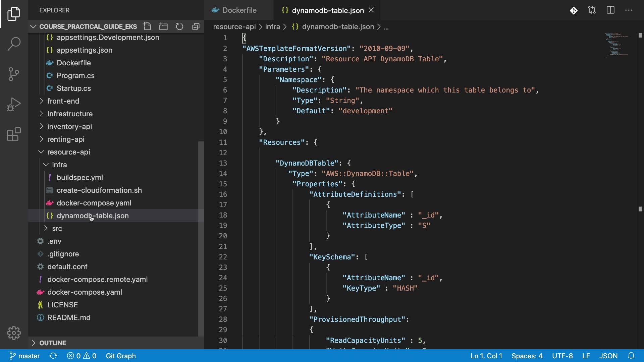Close the dynamodb-table.json tab
The image size is (644, 362).
click(371, 10)
